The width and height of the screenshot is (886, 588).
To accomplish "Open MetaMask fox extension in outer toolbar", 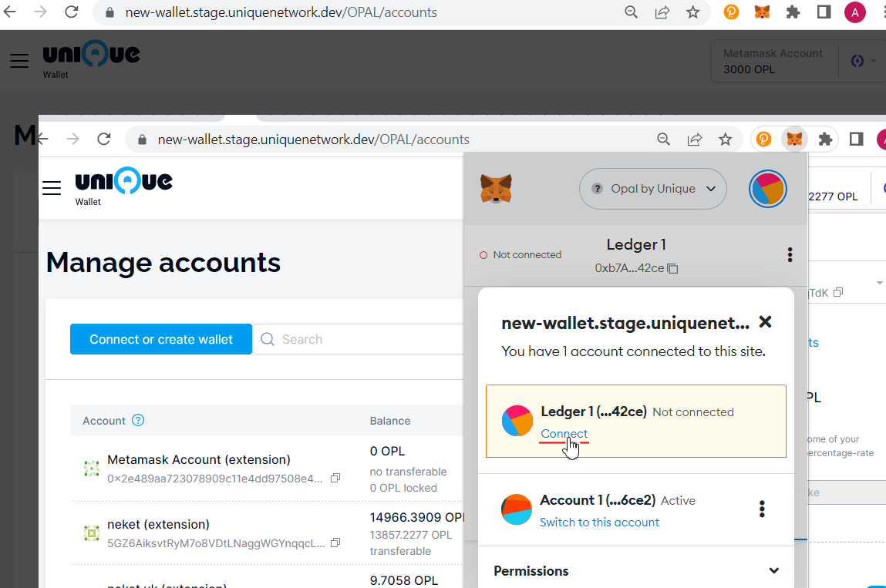I will point(763,12).
